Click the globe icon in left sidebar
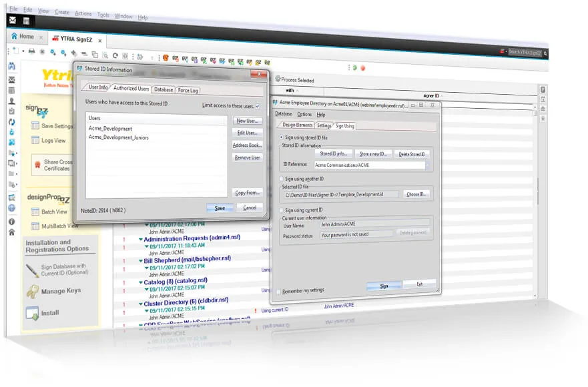Image resolution: width=588 pixels, height=387 pixels. tap(11, 208)
